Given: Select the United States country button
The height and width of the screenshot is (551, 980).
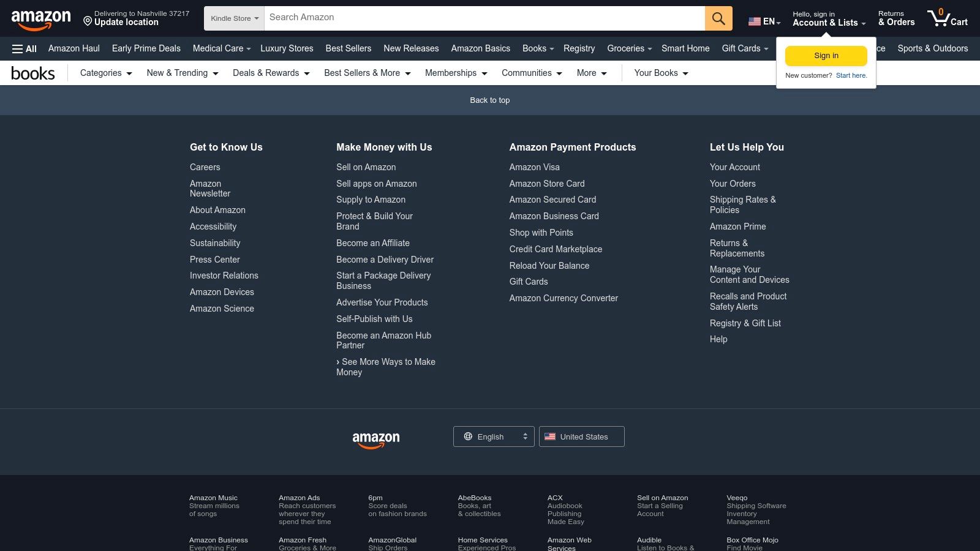Looking at the screenshot, I should (582, 437).
